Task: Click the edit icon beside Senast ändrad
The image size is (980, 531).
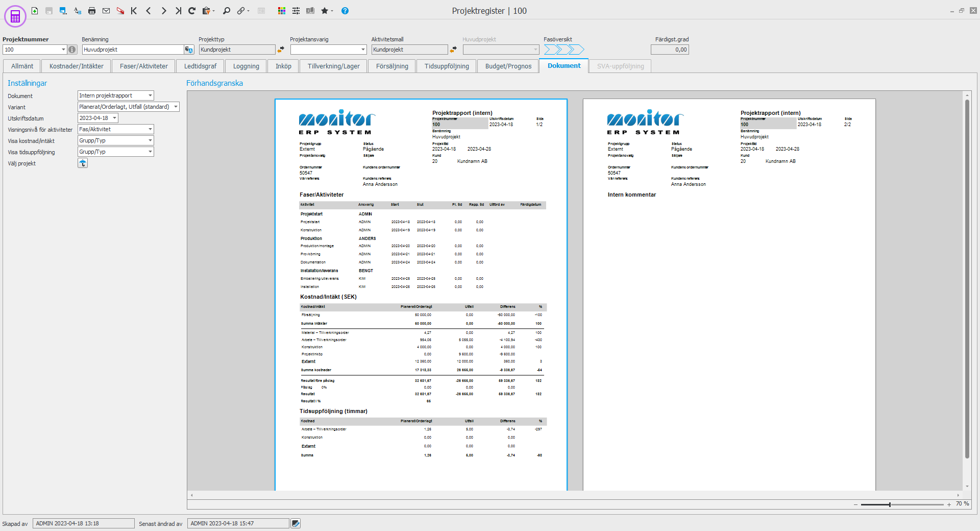Action: tap(296, 523)
